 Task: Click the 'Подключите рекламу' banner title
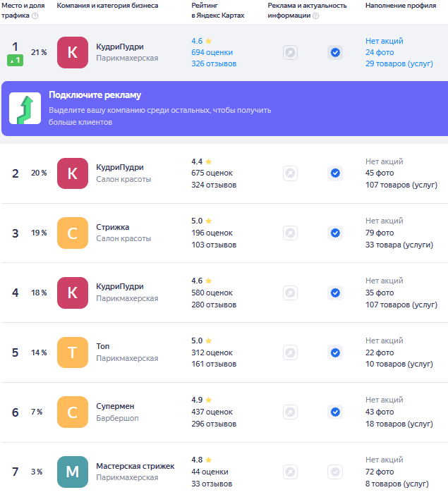(95, 95)
